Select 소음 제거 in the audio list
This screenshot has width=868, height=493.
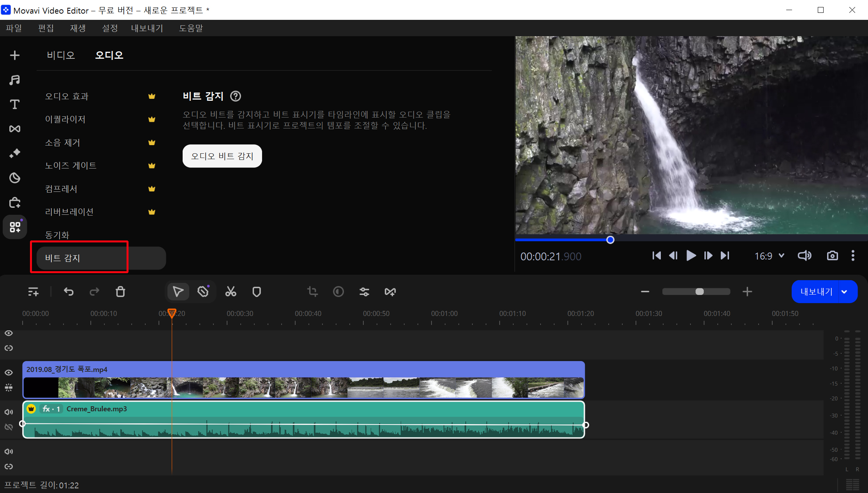pyautogui.click(x=62, y=142)
